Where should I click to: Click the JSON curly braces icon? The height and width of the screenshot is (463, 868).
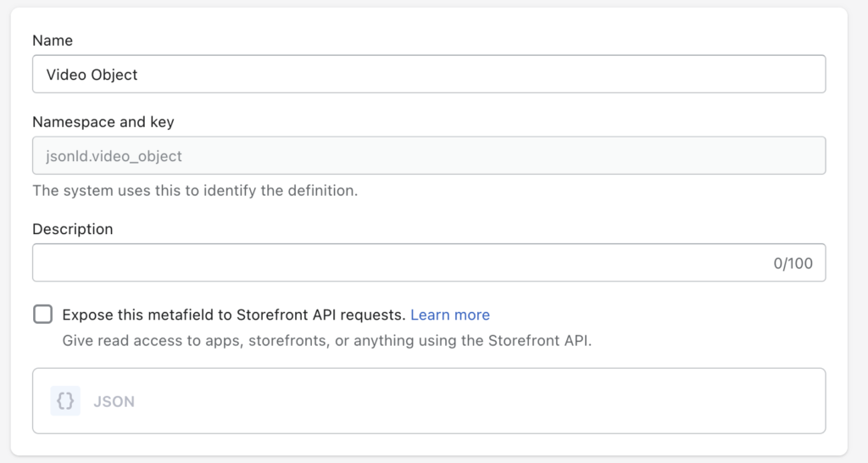point(65,401)
